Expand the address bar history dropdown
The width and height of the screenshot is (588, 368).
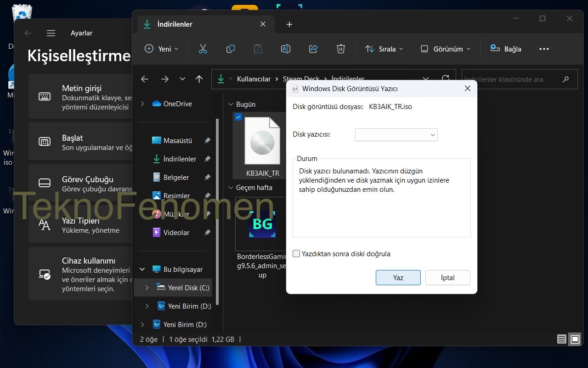point(426,79)
